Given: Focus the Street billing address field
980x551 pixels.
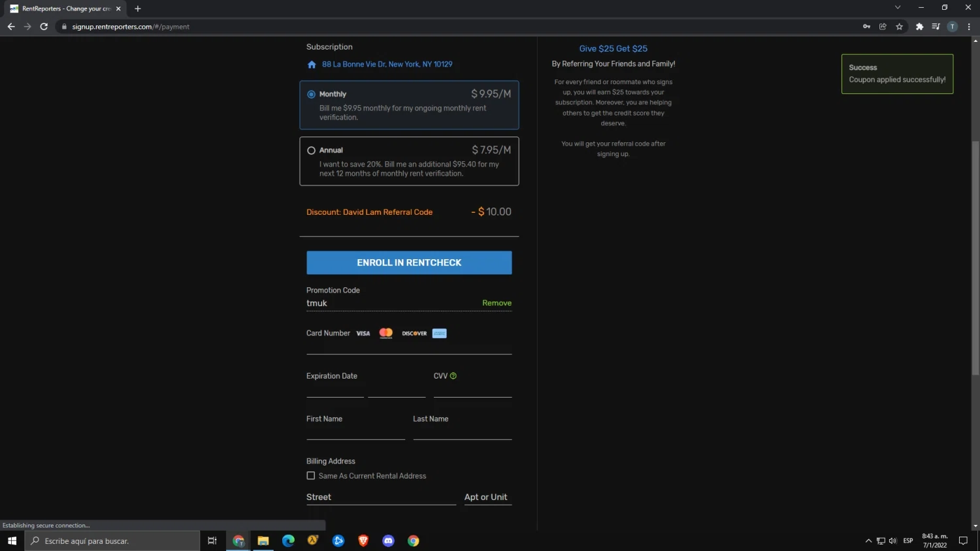Looking at the screenshot, I should pos(382,497).
